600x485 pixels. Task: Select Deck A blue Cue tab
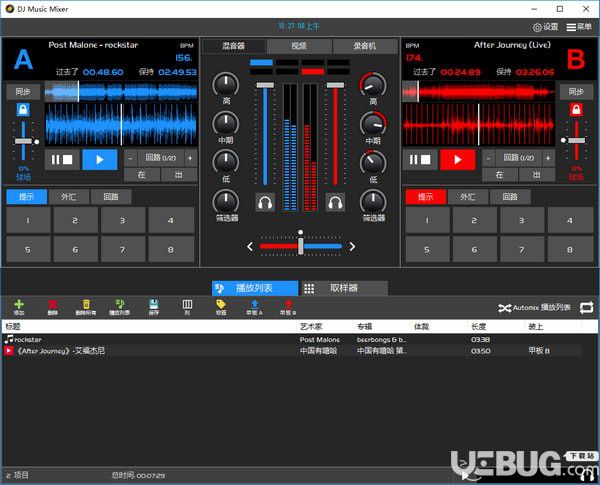click(27, 197)
